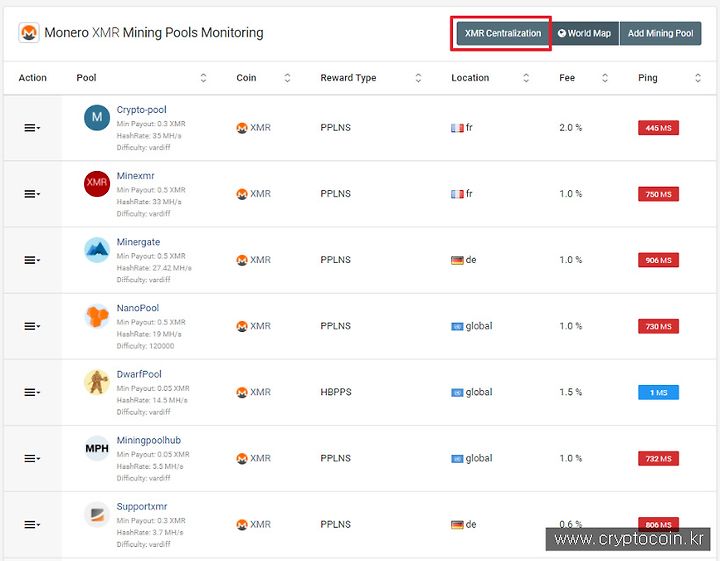
Task: Open action menu for Minergate row
Action: [32, 260]
